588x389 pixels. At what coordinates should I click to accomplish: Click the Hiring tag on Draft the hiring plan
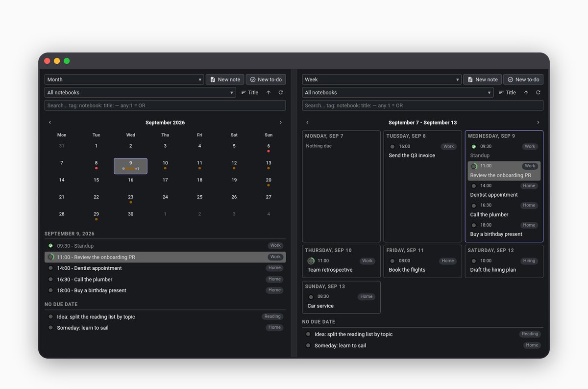pos(529,261)
